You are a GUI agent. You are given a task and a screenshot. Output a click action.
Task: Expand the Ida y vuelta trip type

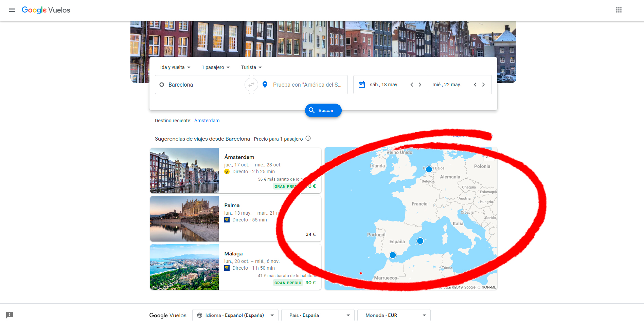[175, 67]
